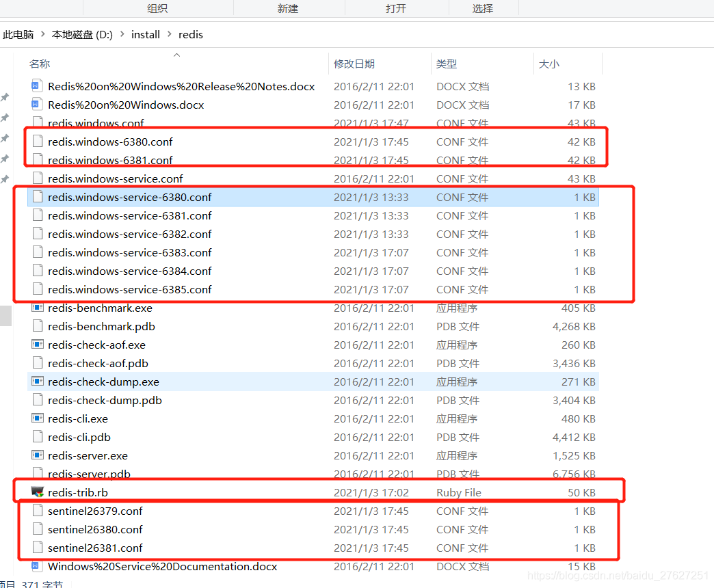This screenshot has width=714, height=588.
Task: Click the redis.windows-6380.conf file icon
Action: [x=38, y=141]
